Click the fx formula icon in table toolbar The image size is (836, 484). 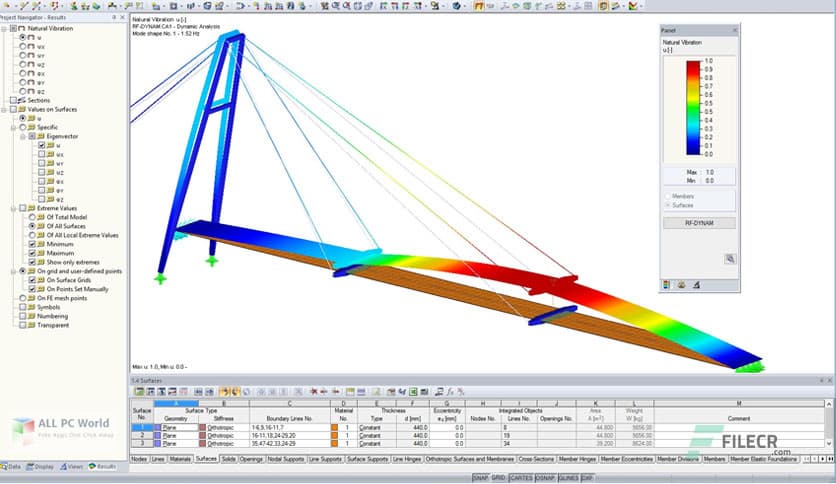(450, 392)
